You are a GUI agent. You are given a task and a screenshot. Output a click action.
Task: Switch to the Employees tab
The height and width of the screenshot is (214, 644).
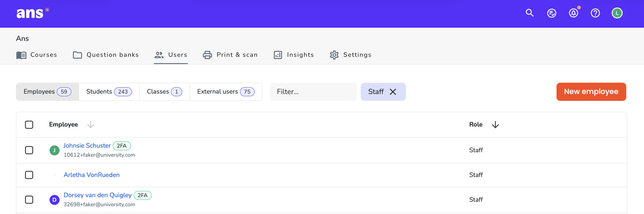coord(47,92)
